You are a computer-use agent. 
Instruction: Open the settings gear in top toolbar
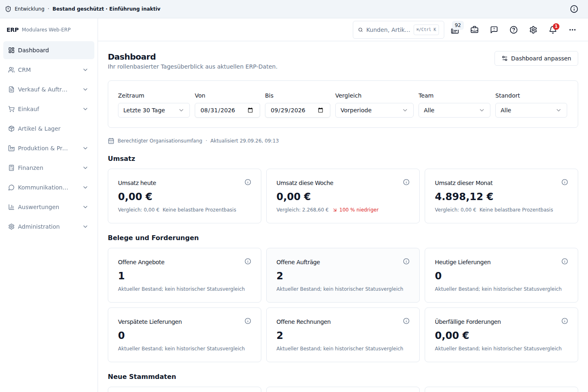pos(533,30)
